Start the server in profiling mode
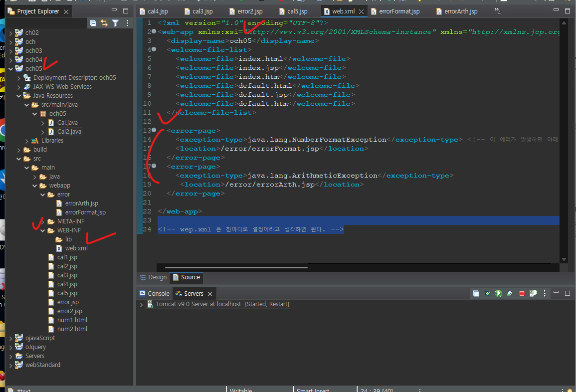576x392 pixels. point(510,294)
